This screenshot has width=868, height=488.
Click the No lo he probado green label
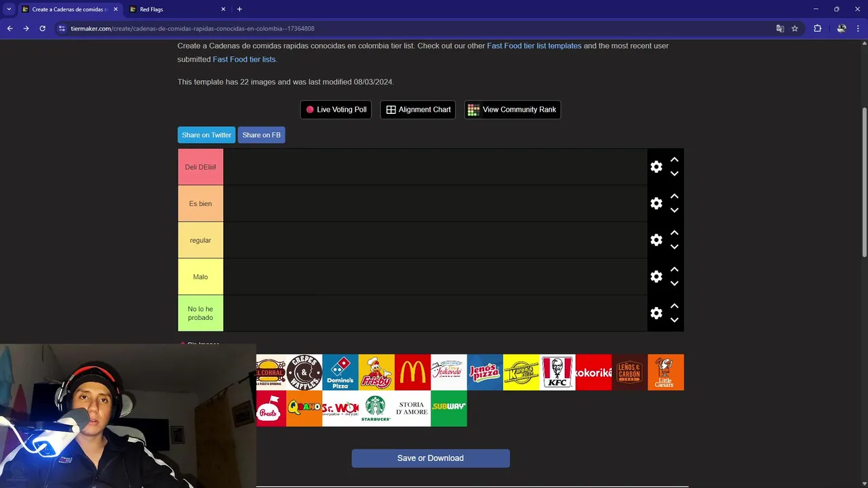click(x=201, y=313)
